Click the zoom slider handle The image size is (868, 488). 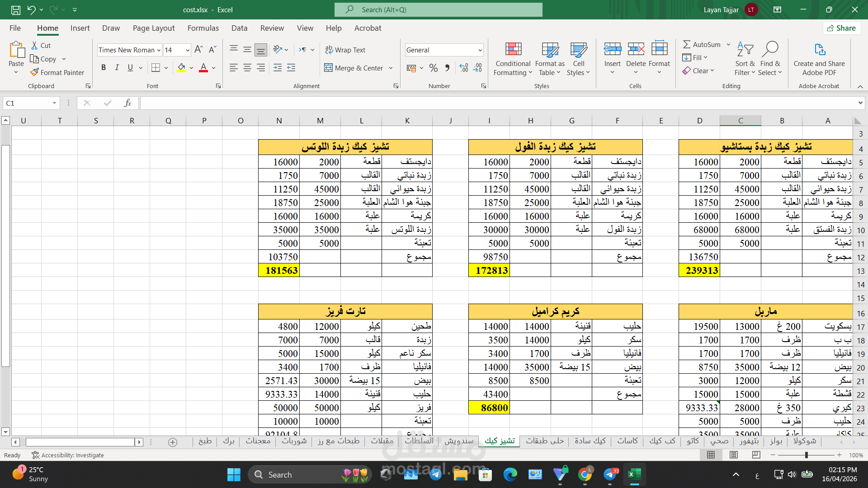tap(806, 455)
